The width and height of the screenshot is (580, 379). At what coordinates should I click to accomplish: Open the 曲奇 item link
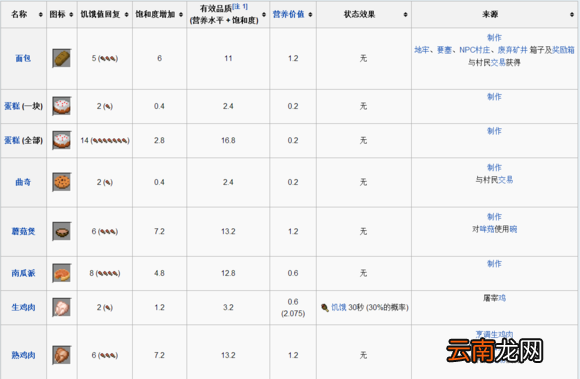tap(23, 182)
